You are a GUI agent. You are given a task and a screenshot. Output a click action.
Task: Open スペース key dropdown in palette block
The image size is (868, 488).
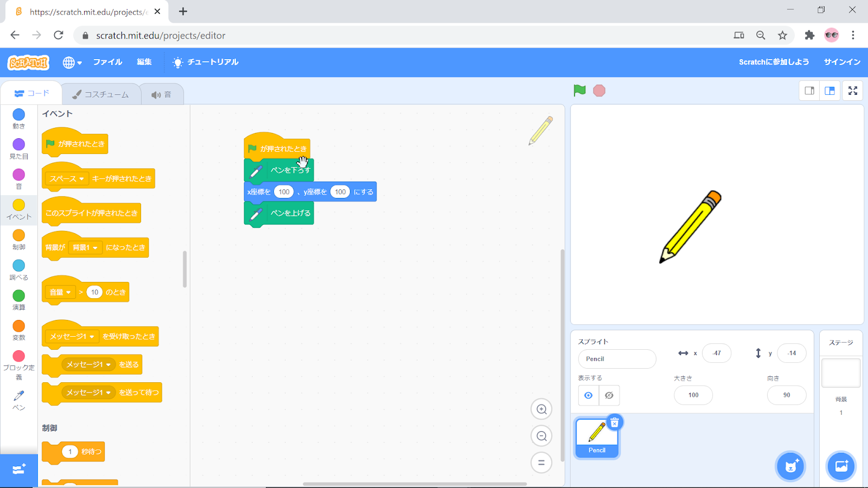(67, 178)
